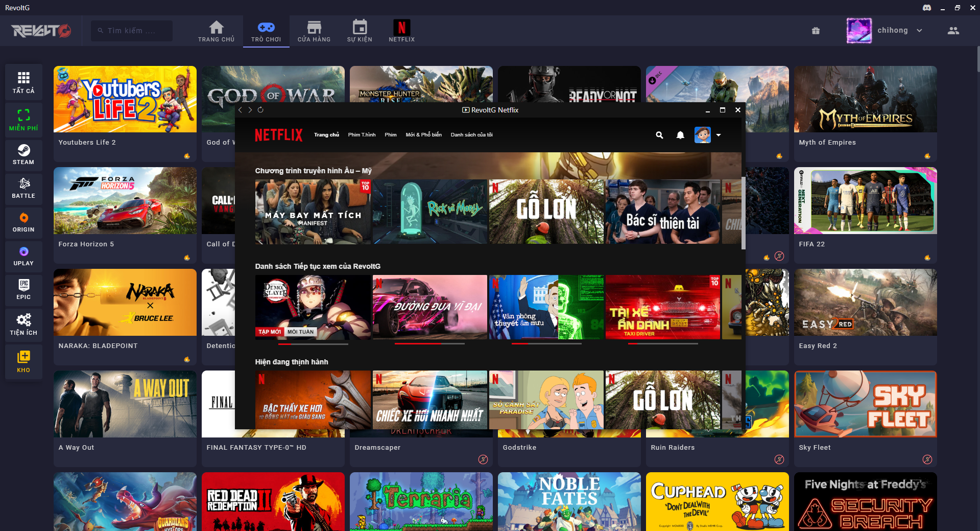Open the Myth of Empires game card
980x531 pixels.
click(866, 114)
